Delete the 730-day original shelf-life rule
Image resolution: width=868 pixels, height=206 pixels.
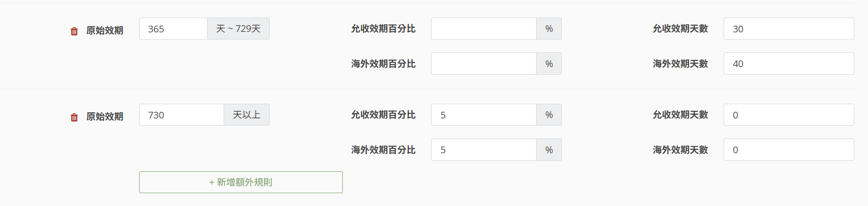(x=74, y=118)
